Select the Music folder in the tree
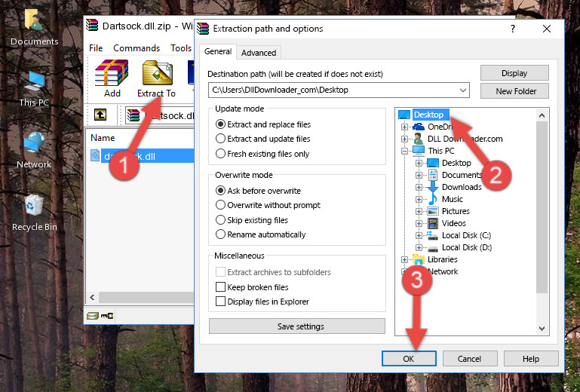 click(x=453, y=199)
